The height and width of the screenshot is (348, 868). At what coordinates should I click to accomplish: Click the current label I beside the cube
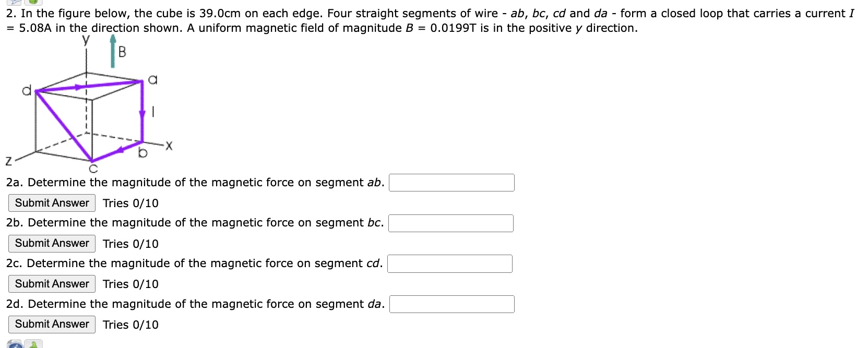coord(152,112)
